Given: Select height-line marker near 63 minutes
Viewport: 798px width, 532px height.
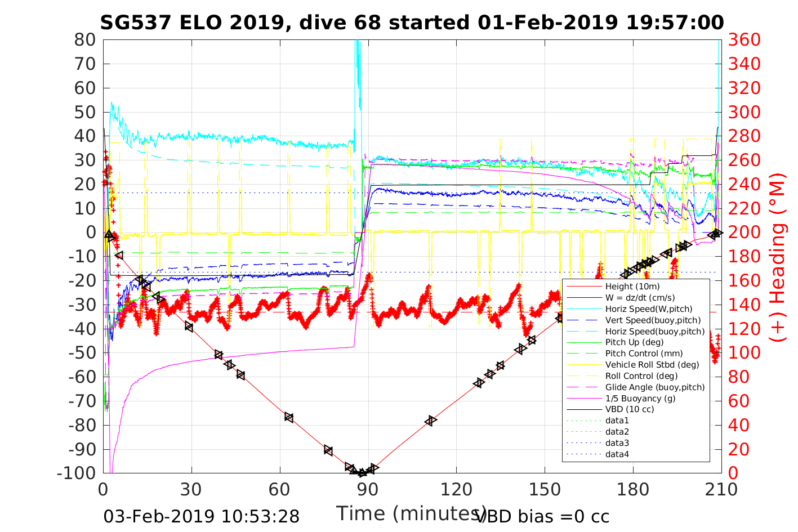Looking at the screenshot, I should pos(289,417).
